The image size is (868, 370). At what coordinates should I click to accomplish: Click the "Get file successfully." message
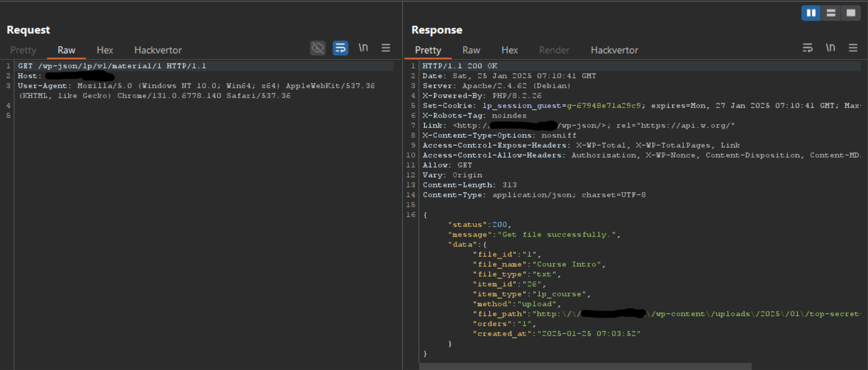558,235
